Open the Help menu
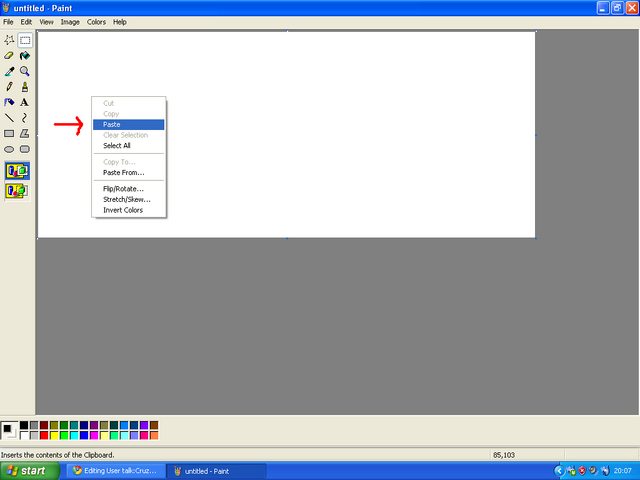The image size is (640, 480). 120,22
